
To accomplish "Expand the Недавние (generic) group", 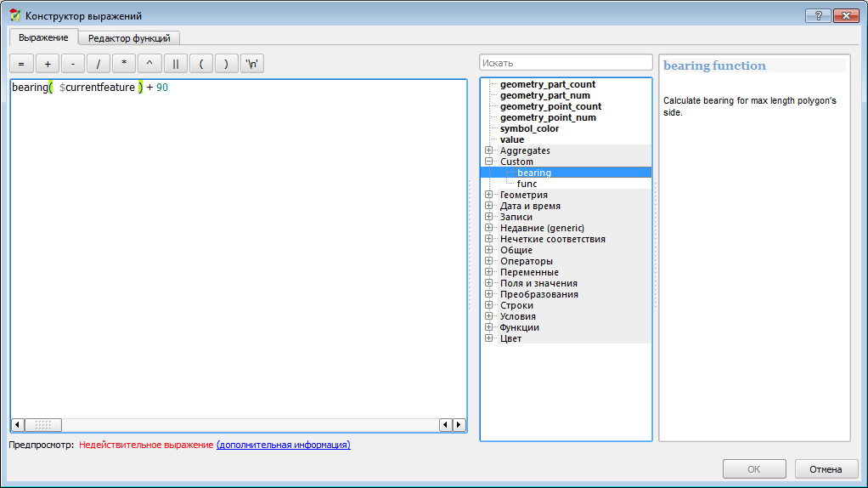I will point(489,228).
